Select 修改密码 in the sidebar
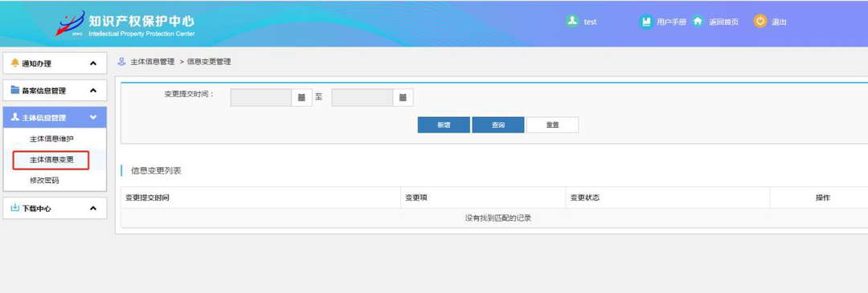This screenshot has height=293, width=868. [x=44, y=181]
